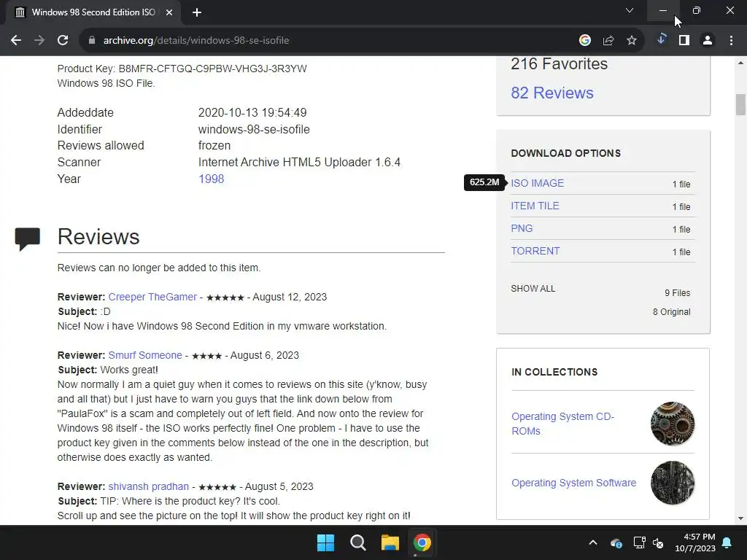The width and height of the screenshot is (747, 560).
Task: Open the Google icon in address bar
Action: (585, 41)
